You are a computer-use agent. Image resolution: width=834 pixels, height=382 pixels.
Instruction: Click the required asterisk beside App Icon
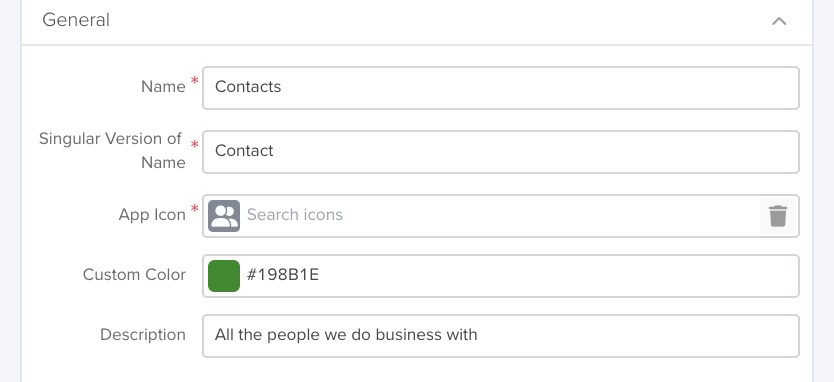click(x=195, y=209)
